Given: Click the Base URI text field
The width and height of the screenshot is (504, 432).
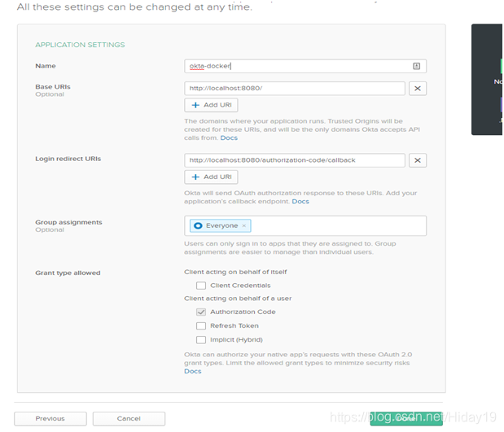Looking at the screenshot, I should 294,89.
